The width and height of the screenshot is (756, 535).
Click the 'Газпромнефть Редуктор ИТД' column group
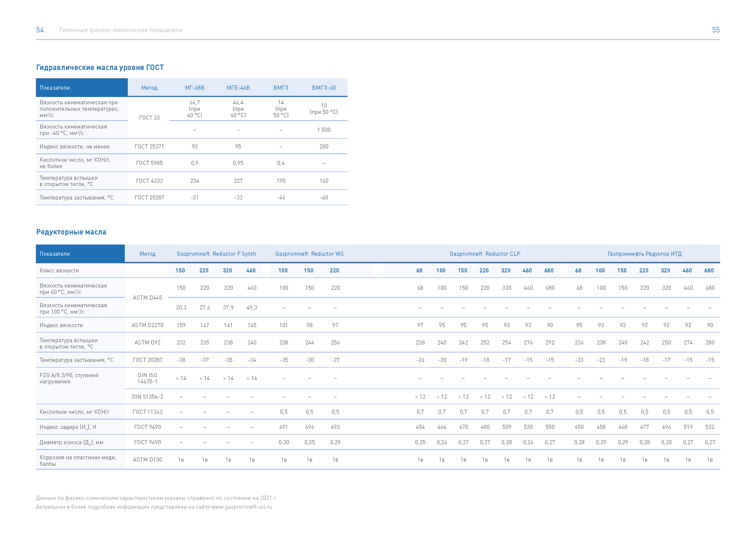(x=645, y=254)
